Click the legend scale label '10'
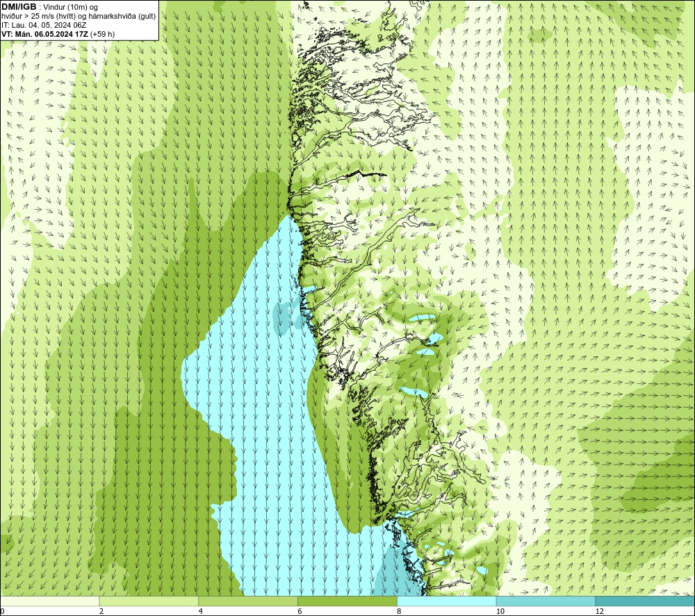 pyautogui.click(x=500, y=611)
